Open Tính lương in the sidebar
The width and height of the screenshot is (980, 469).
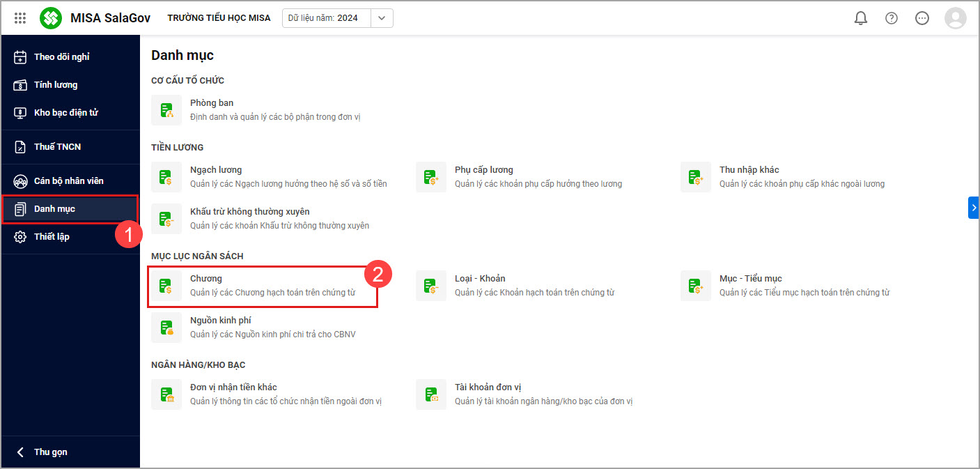click(56, 85)
